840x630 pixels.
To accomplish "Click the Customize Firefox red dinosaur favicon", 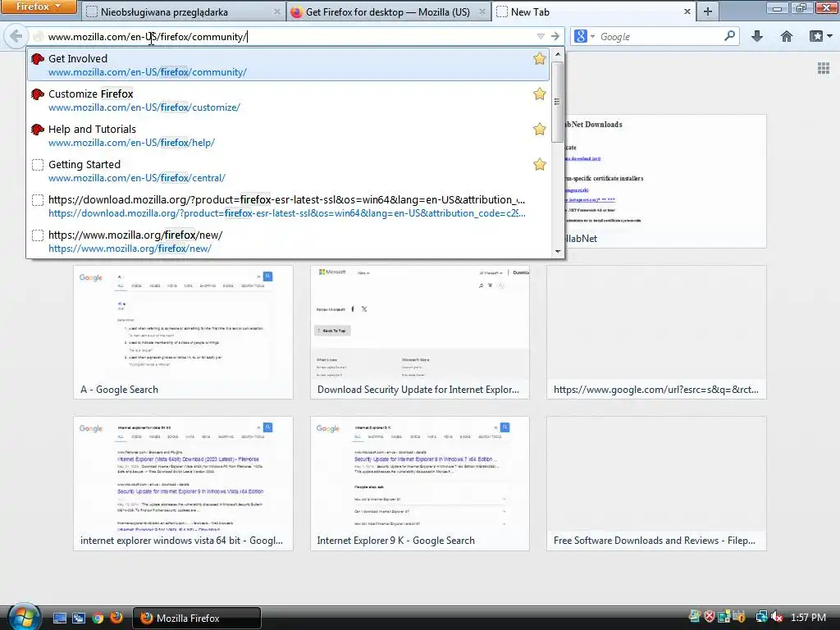I will (38, 94).
